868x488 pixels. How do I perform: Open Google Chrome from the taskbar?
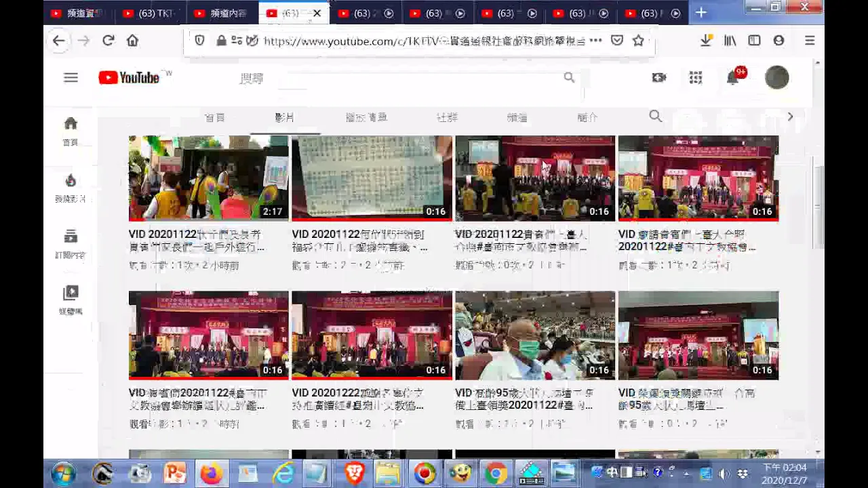(x=496, y=472)
